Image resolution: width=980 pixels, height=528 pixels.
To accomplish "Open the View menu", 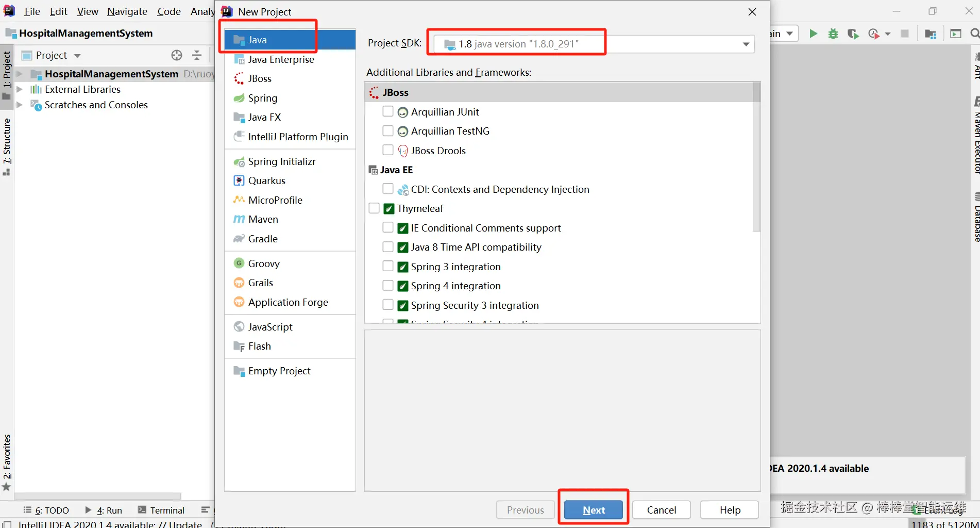I will (88, 11).
